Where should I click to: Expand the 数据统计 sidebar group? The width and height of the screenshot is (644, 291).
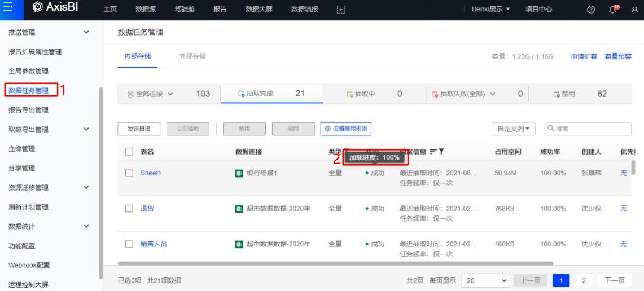pos(86,226)
